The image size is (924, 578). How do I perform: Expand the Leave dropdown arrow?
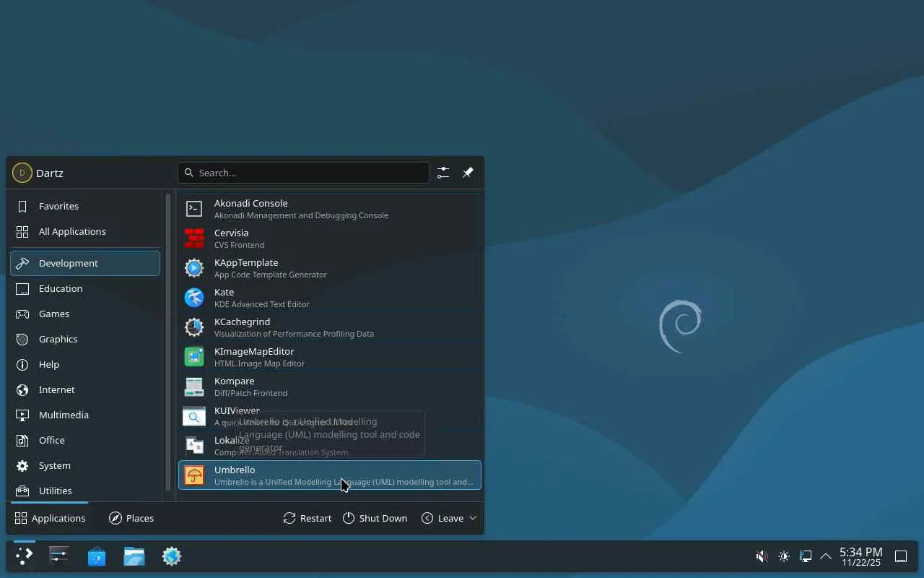pyautogui.click(x=473, y=518)
